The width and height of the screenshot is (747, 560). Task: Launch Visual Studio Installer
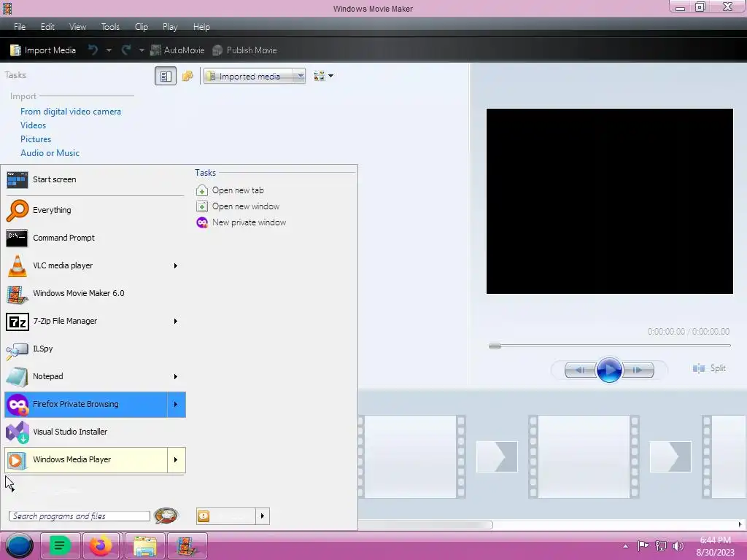(x=94, y=432)
